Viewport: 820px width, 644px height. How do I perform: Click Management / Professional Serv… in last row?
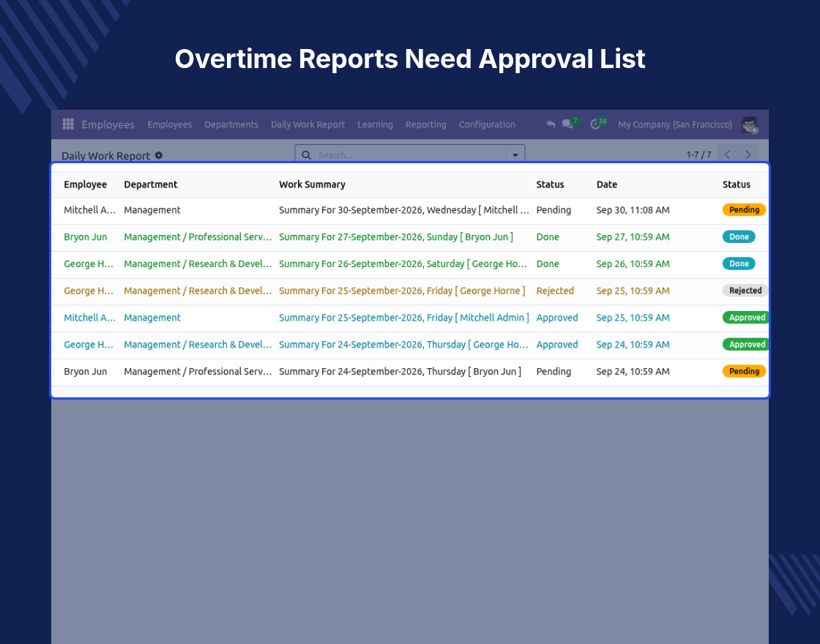pos(198,372)
